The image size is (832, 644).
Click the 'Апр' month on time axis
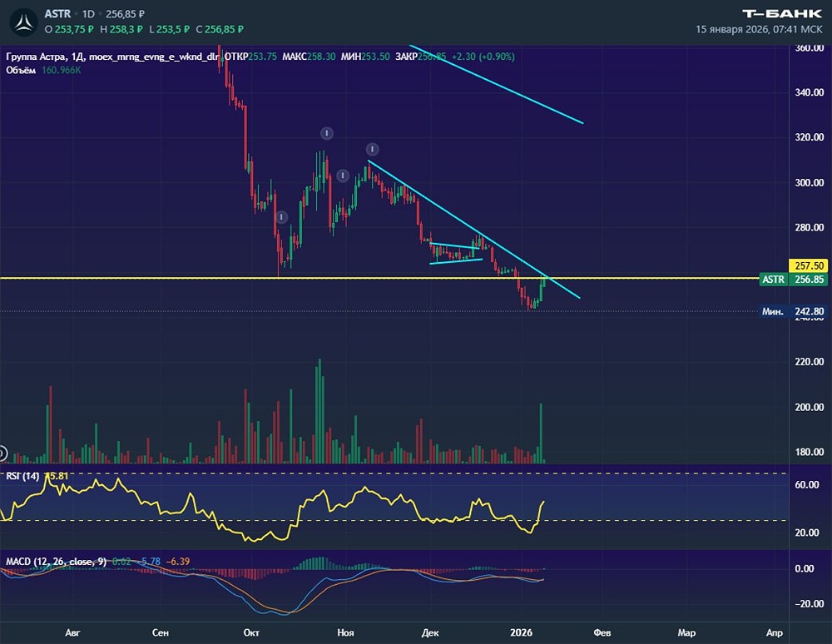click(x=775, y=632)
